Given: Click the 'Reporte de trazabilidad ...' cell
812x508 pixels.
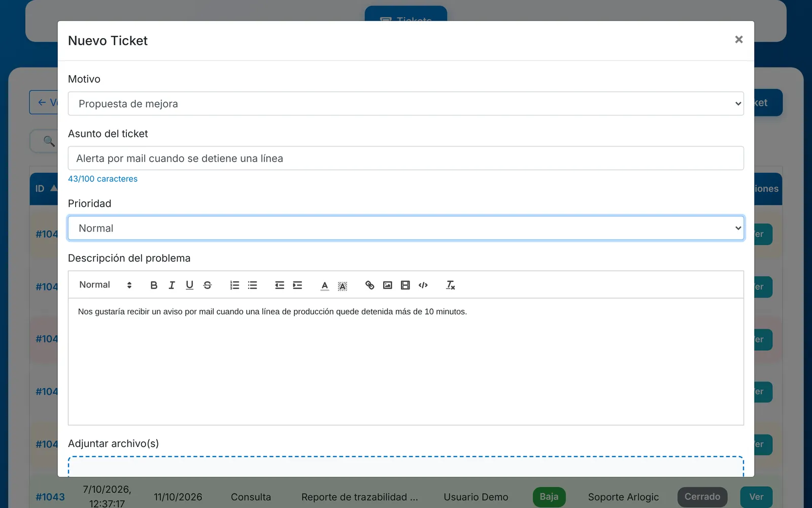Looking at the screenshot, I should [360, 497].
